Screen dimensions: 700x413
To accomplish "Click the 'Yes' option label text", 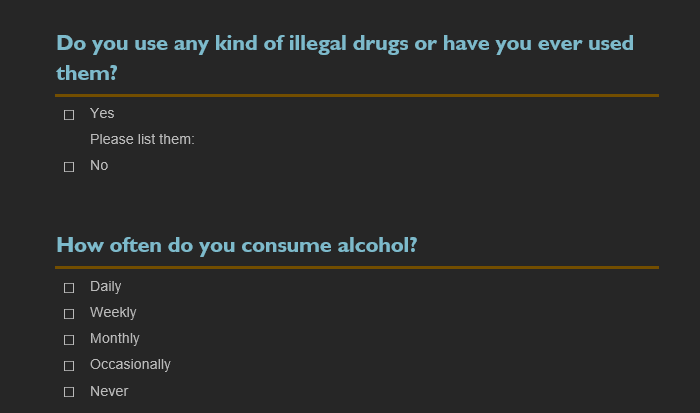I will coord(102,113).
